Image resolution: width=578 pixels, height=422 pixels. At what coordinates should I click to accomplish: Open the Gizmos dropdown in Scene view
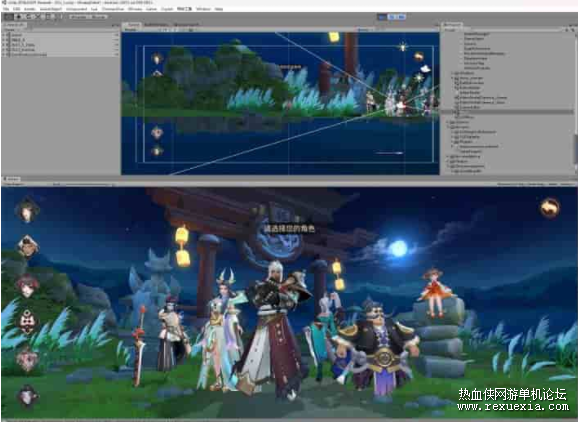coord(364,29)
